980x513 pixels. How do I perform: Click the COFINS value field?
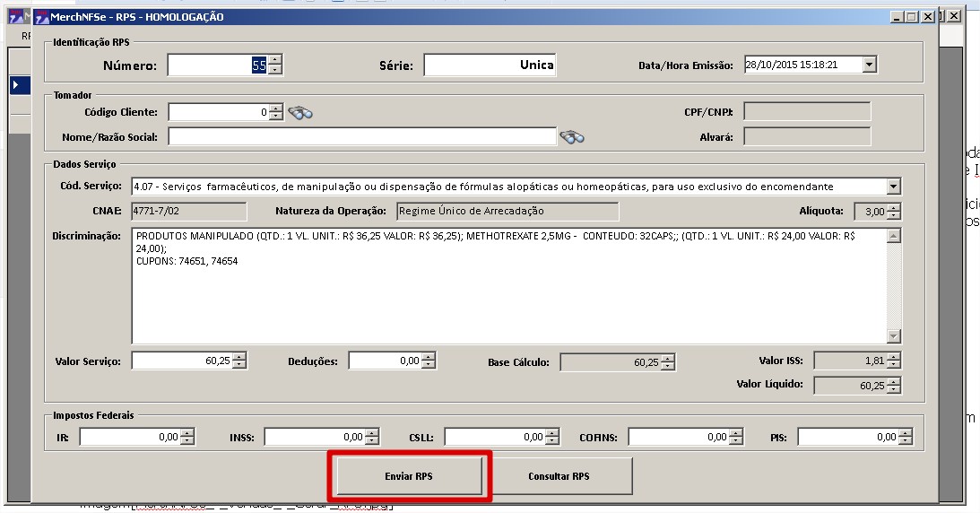pos(677,438)
